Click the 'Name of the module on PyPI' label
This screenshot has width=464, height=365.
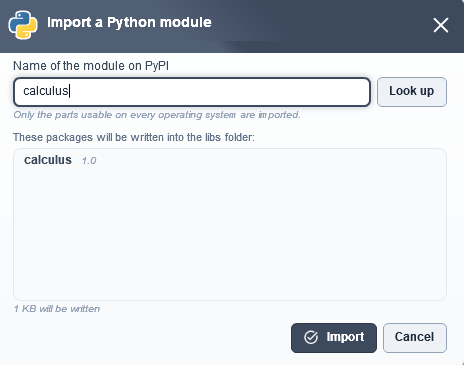[91, 66]
